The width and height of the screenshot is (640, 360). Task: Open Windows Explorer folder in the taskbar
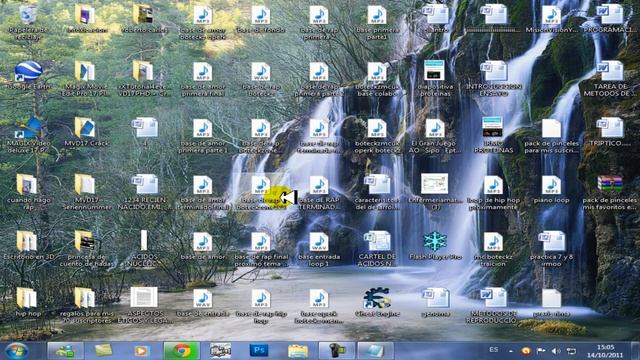[298, 351]
